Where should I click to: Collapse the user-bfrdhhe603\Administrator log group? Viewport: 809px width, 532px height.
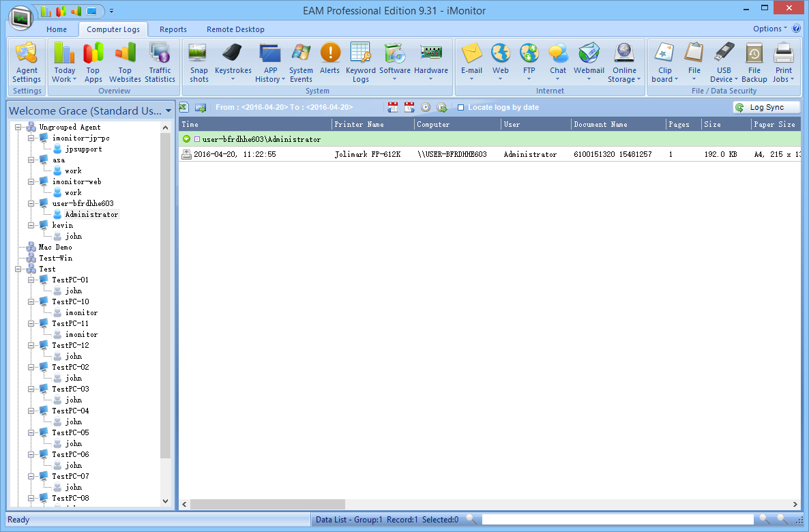point(186,139)
